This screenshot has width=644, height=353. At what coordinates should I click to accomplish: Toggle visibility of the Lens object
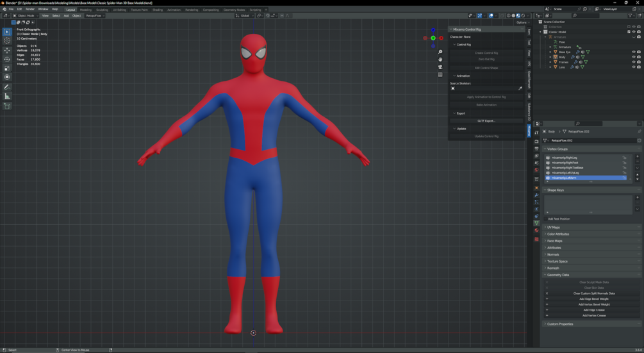point(634,67)
